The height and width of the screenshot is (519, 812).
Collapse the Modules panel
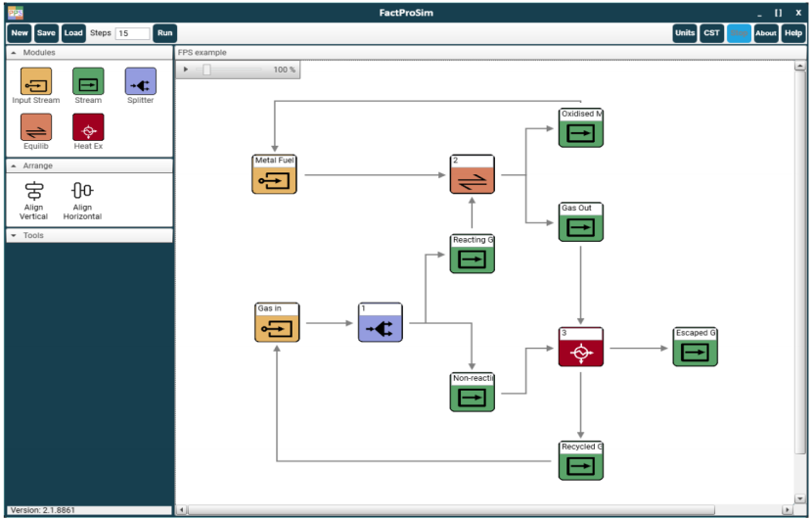(14, 53)
